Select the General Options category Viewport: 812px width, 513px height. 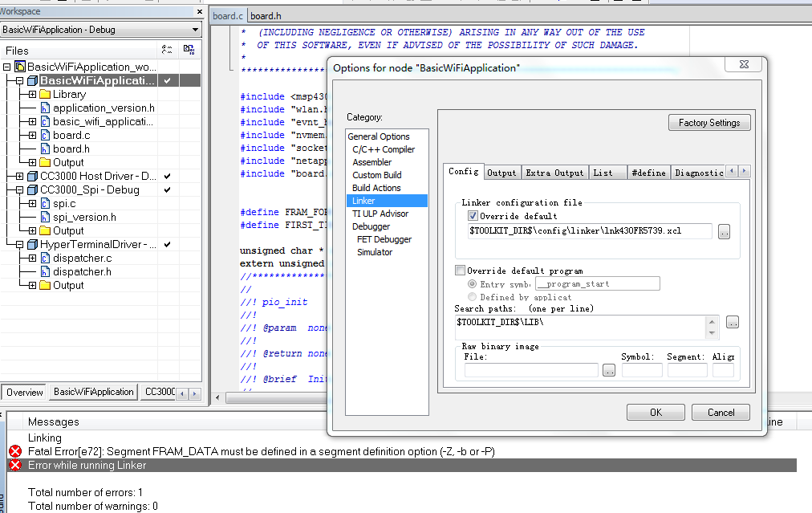pyautogui.click(x=379, y=136)
